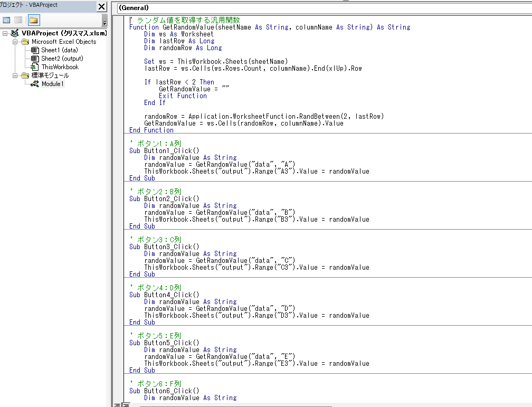This screenshot has width=532, height=407.
Task: Click the 'Dim lastRow As Long' line
Action: 179,41
